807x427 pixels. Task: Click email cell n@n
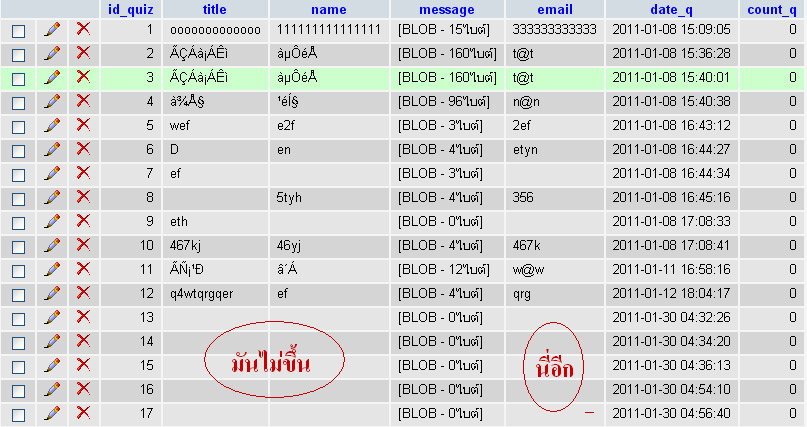point(526,102)
